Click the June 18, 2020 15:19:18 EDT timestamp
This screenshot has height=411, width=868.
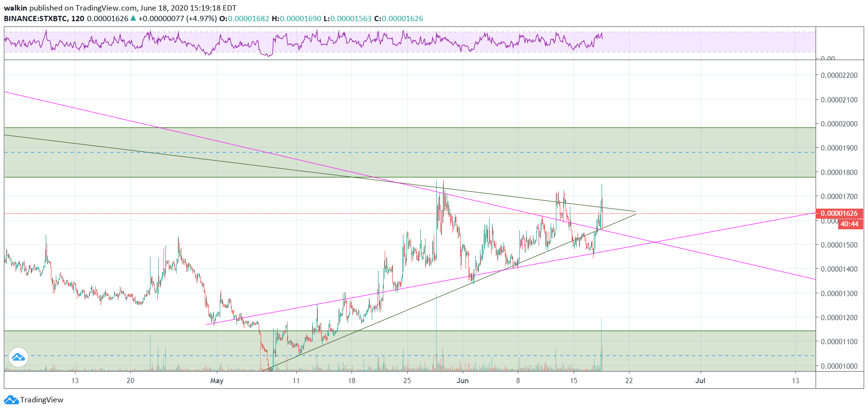(189, 8)
